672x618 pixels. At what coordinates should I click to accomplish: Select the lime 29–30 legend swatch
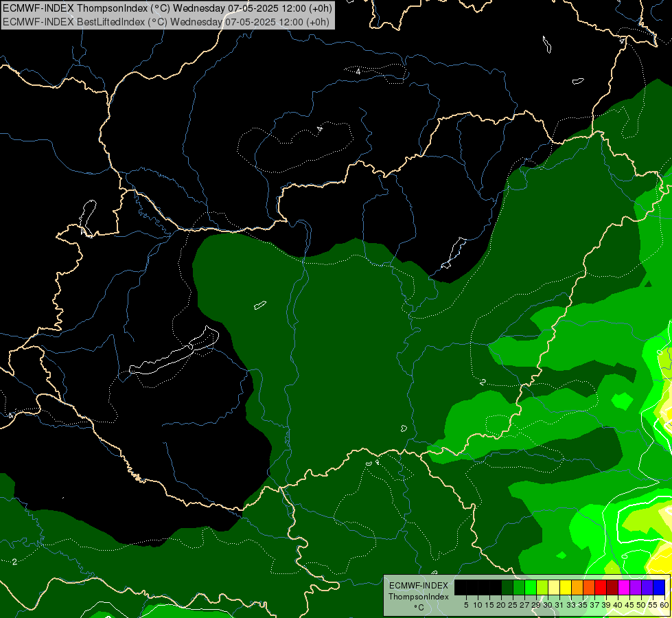pos(542,588)
